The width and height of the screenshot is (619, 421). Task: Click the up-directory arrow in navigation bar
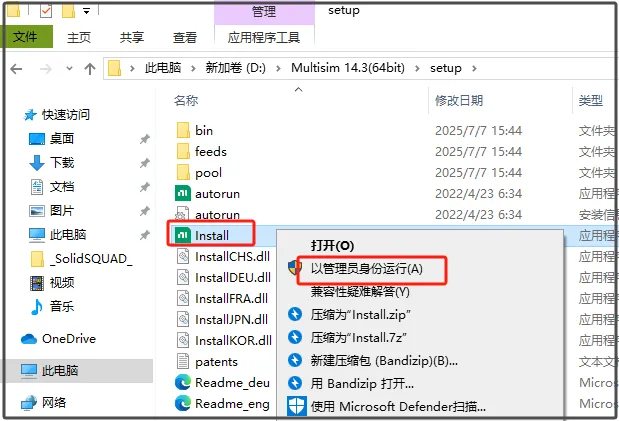[90, 69]
